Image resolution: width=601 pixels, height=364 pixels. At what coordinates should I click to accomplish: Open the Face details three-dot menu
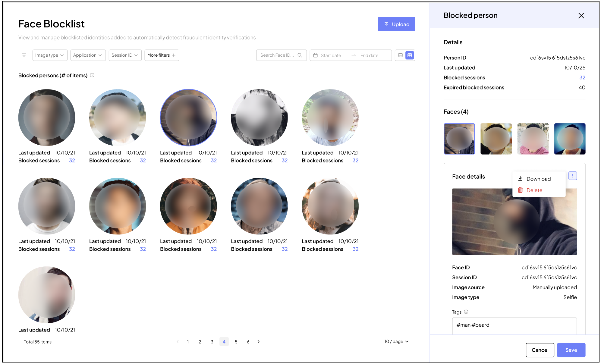coord(573,176)
